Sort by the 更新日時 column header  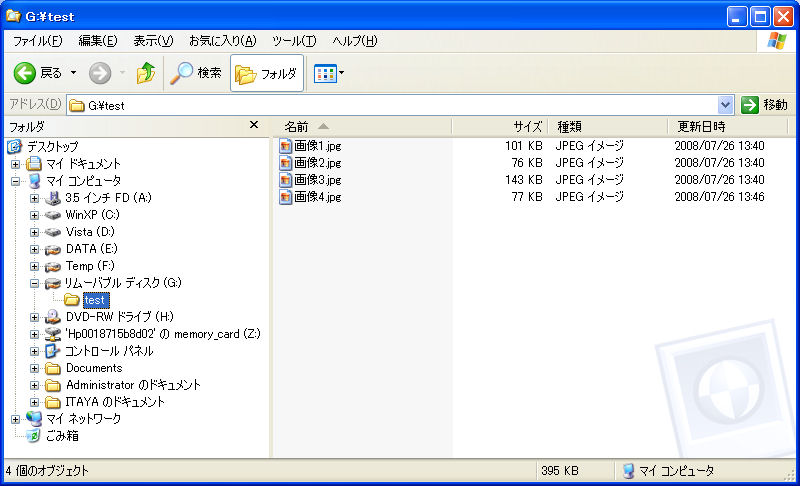click(x=728, y=126)
